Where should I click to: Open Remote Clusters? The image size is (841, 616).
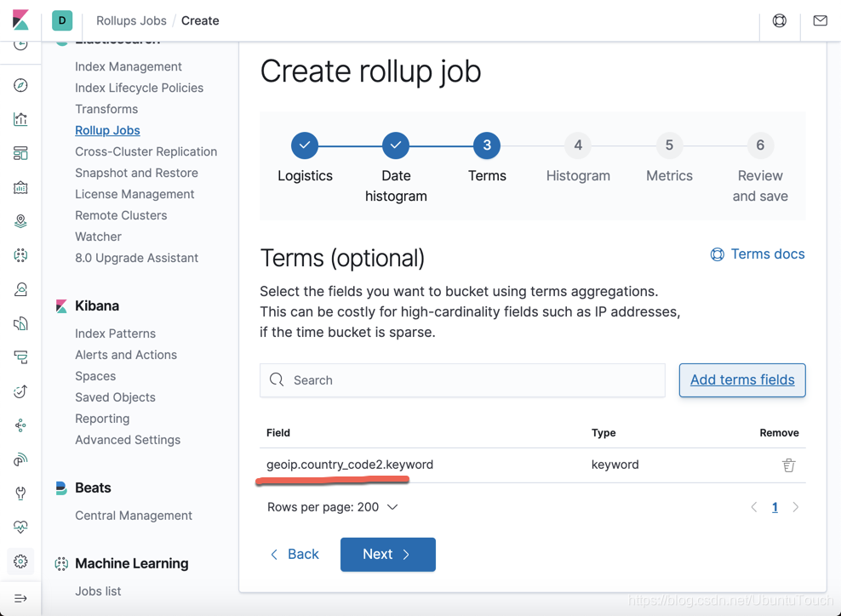coord(121,215)
